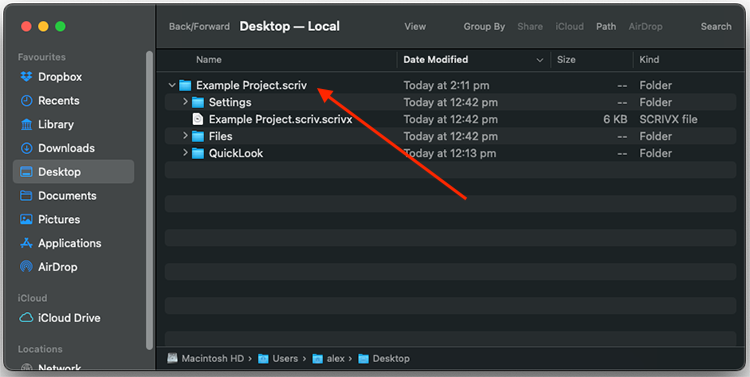This screenshot has height=377, width=750.
Task: Click the AirDrop sidebar icon
Action: (26, 267)
